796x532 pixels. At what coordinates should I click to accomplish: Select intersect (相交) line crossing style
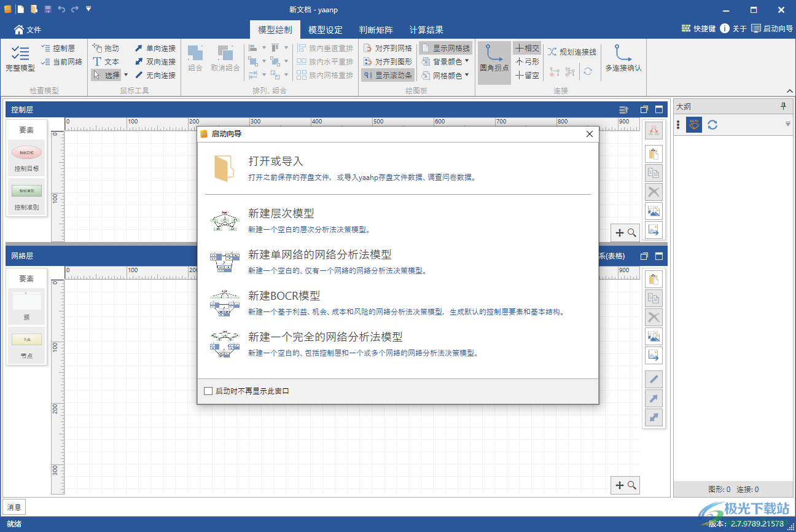point(527,48)
